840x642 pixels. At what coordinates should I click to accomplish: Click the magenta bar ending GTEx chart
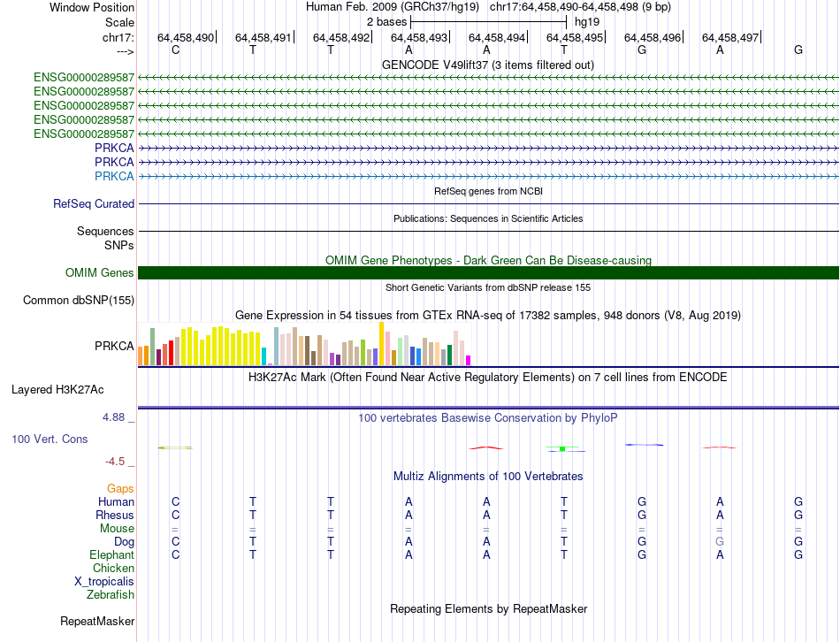pyautogui.click(x=468, y=360)
